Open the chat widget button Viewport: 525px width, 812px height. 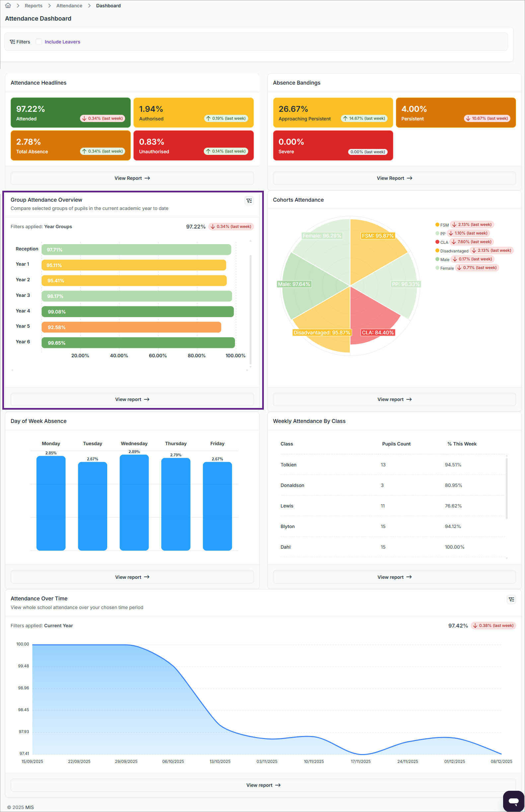point(513,801)
